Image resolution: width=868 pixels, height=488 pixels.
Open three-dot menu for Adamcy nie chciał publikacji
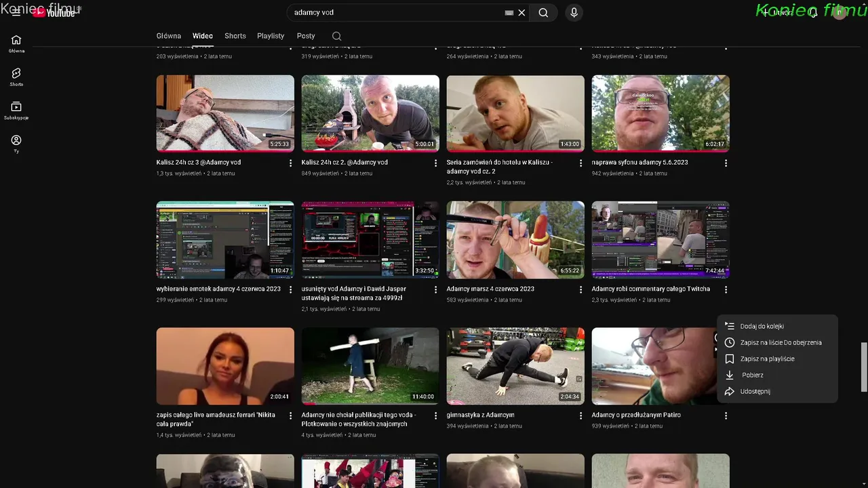(x=436, y=415)
